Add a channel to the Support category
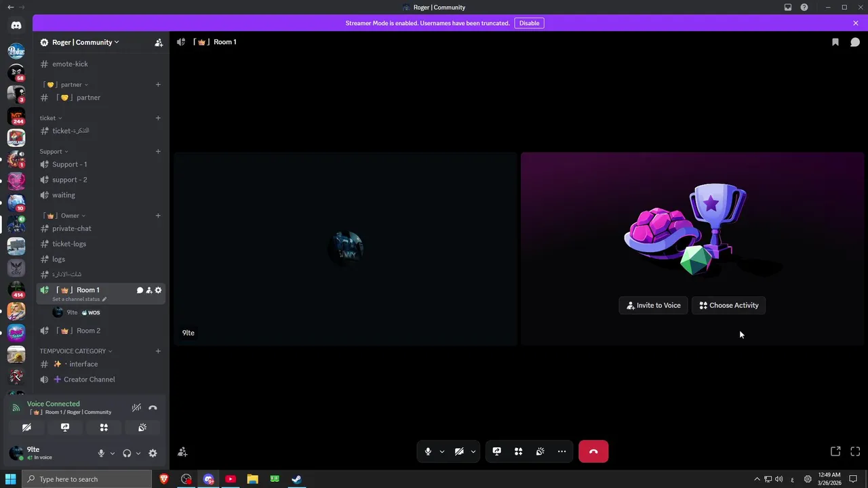Image resolution: width=868 pixels, height=488 pixels. [x=158, y=151]
